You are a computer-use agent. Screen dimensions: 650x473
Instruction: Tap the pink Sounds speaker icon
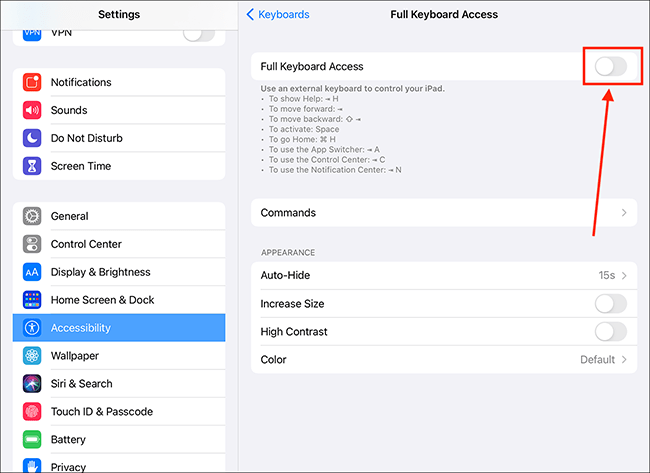point(32,110)
